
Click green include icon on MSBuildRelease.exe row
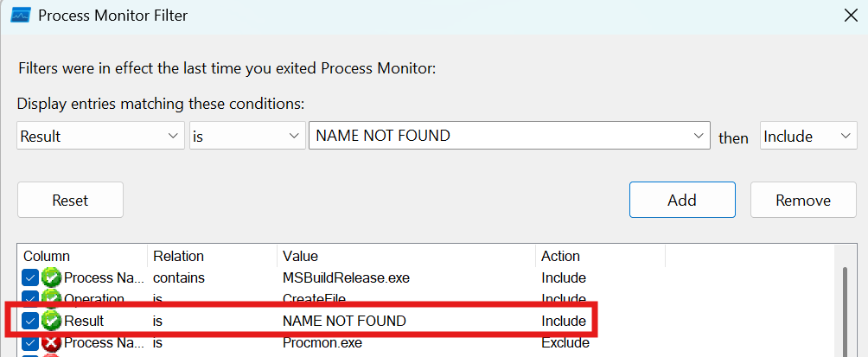[x=52, y=277]
